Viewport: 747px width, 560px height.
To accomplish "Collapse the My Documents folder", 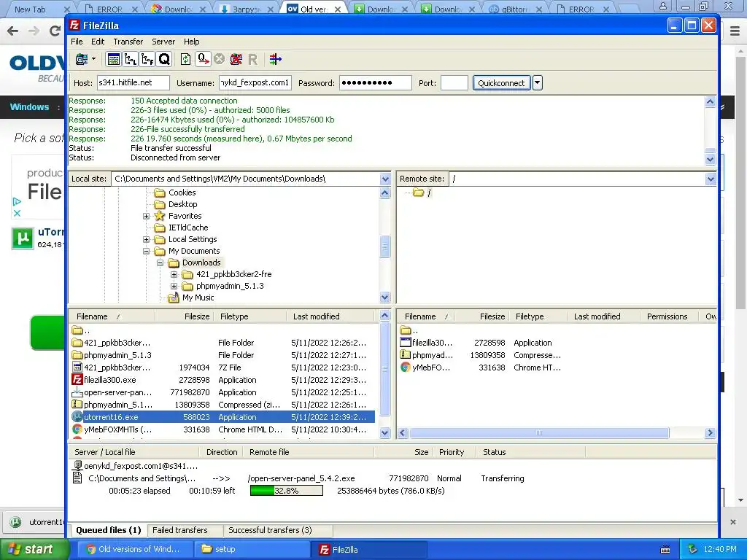I will pyautogui.click(x=146, y=251).
